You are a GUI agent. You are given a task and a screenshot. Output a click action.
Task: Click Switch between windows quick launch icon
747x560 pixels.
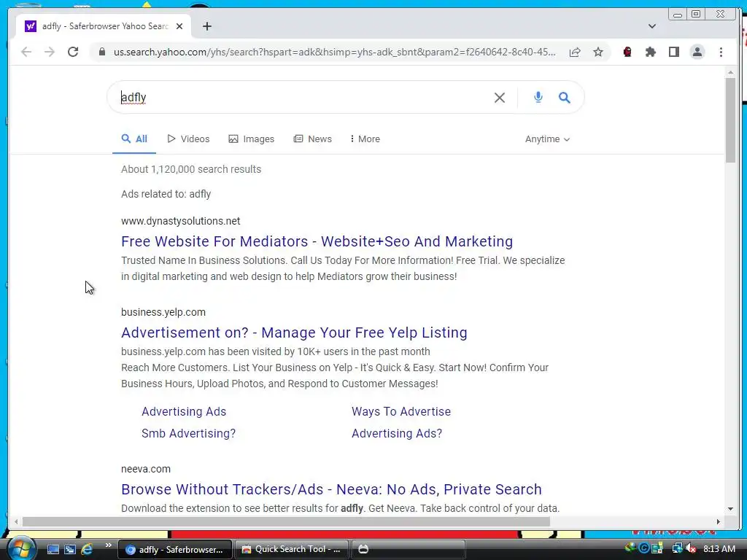click(x=70, y=549)
